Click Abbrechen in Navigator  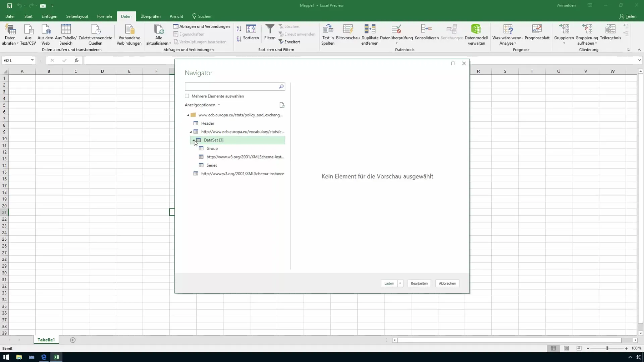point(447,283)
